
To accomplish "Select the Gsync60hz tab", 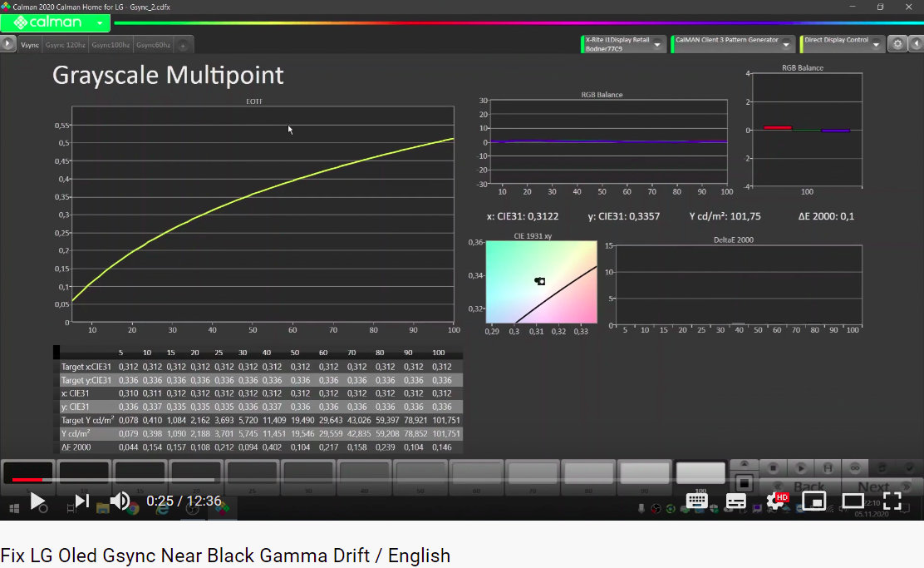I will point(154,44).
